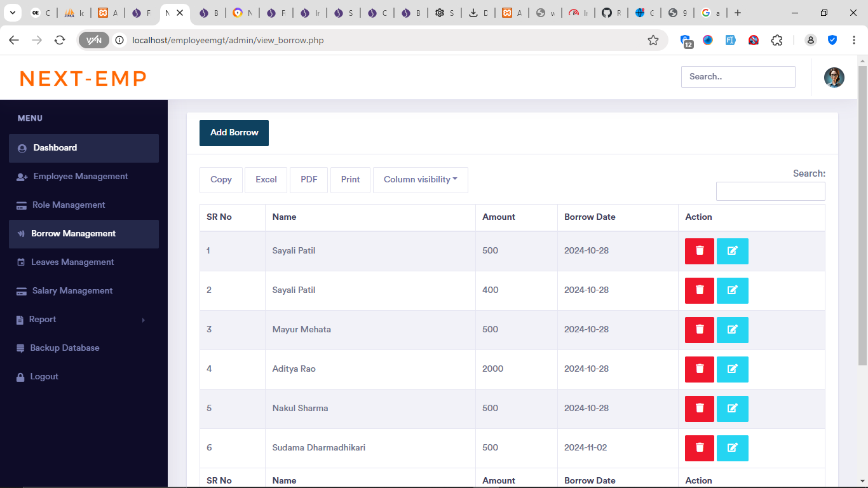The height and width of the screenshot is (488, 868).
Task: Go to Employee Management
Action: point(81,177)
